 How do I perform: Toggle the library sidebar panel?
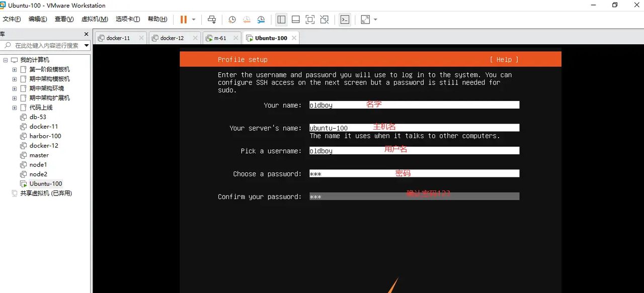(x=281, y=19)
